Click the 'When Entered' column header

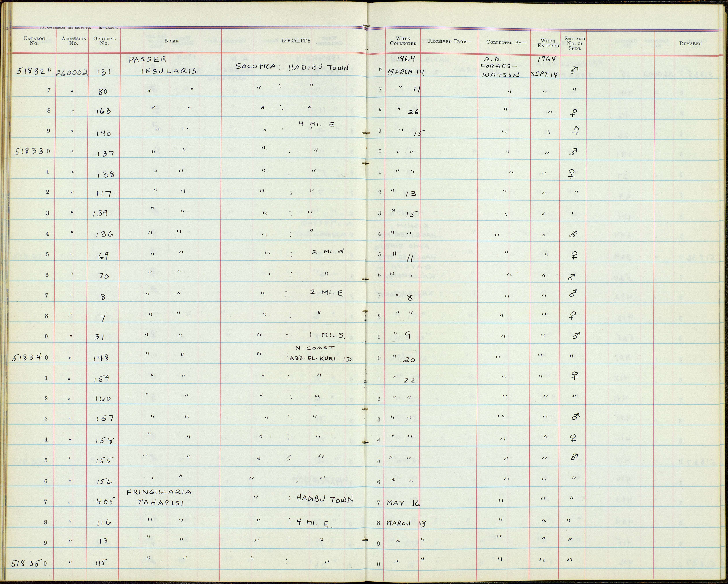tap(548, 43)
